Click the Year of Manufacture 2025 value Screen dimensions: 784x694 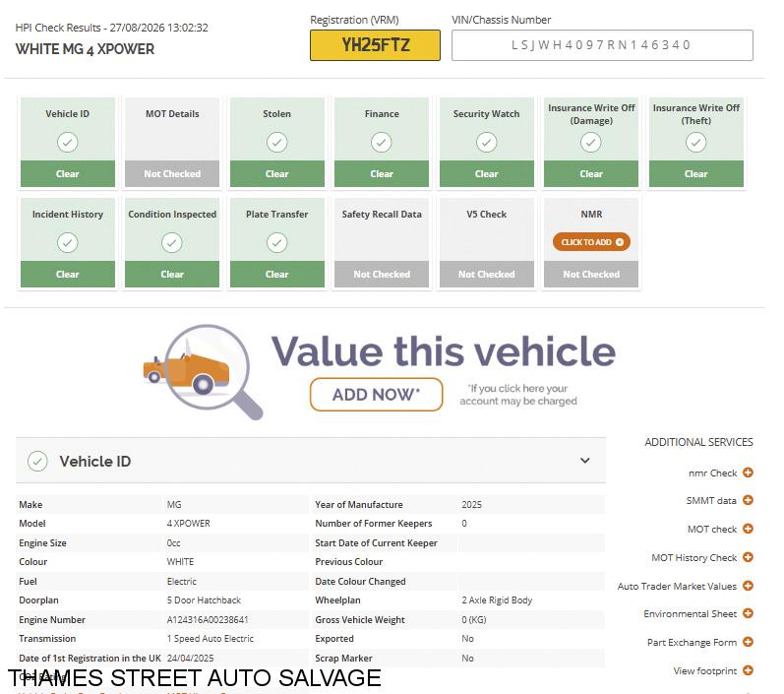(471, 504)
